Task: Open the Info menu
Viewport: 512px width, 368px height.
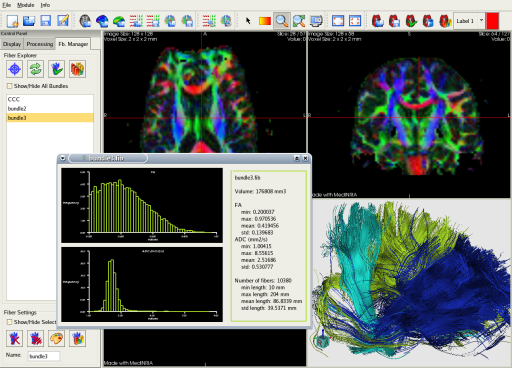Action: (x=45, y=5)
